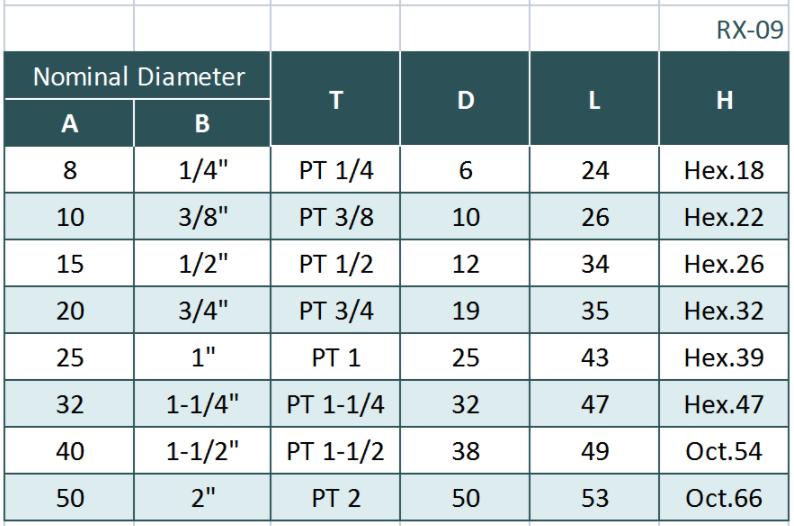Select the cell showing PT 3/4
794x526 pixels.
tap(336, 311)
